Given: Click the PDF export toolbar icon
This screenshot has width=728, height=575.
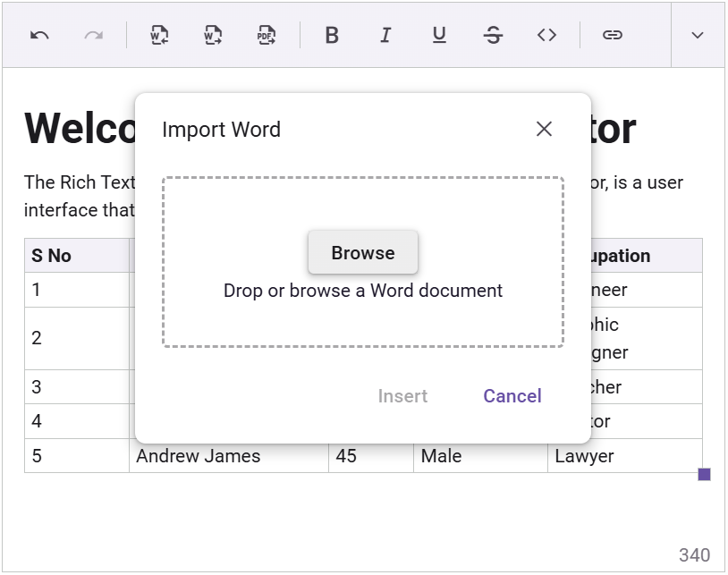Looking at the screenshot, I should click(x=266, y=35).
